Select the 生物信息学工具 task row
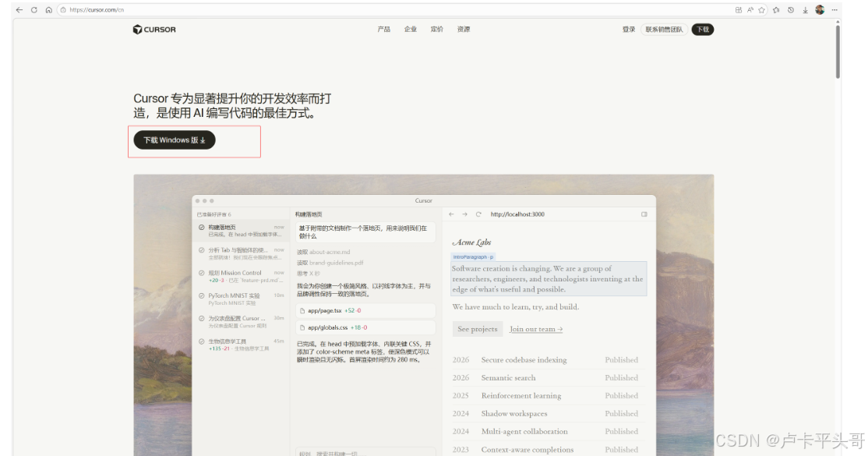Image resolution: width=868 pixels, height=456 pixels. tap(242, 345)
